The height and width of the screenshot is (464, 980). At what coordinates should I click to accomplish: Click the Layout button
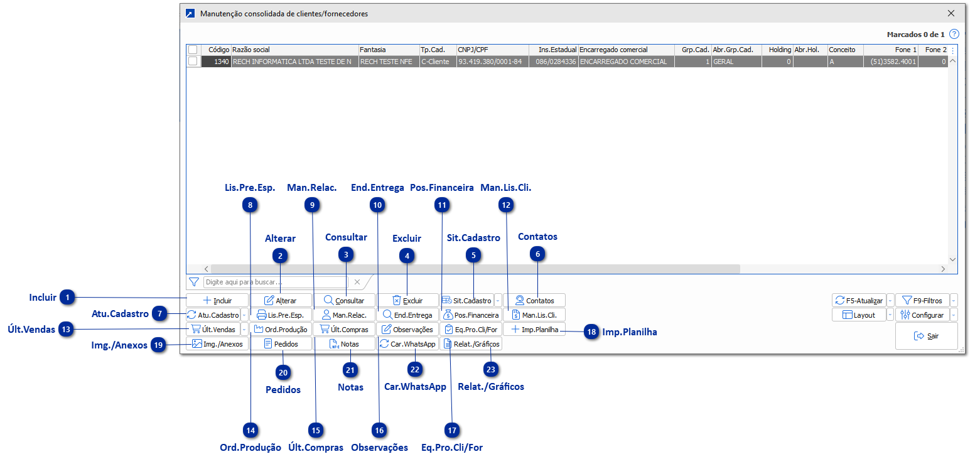tap(859, 315)
